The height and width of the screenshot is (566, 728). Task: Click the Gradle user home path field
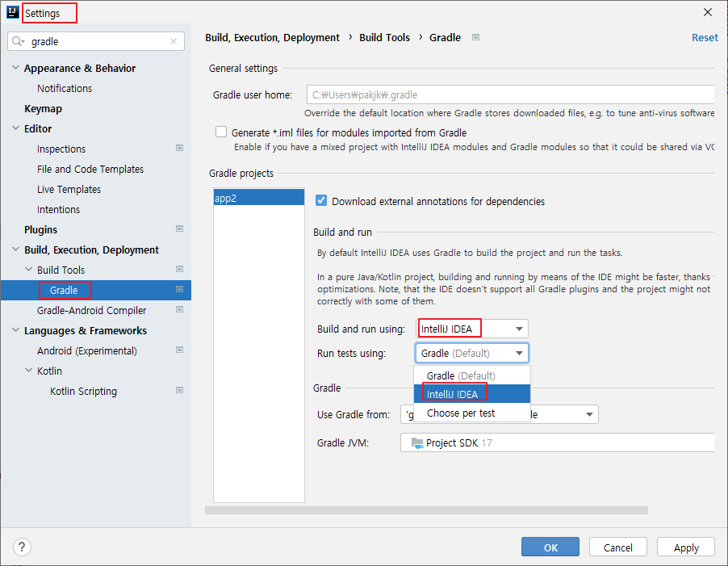510,94
